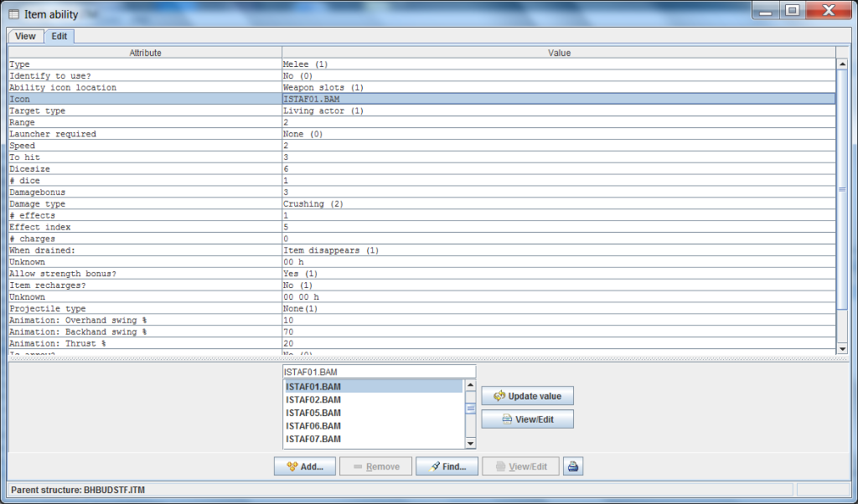Select the Allow strength bonus row
This screenshot has height=504, width=858.
pos(145,274)
